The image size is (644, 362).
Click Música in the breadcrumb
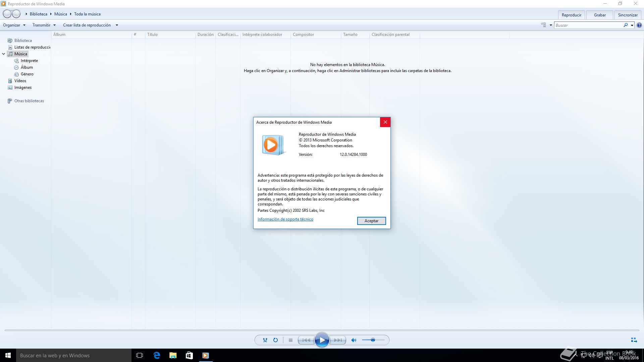(x=61, y=14)
